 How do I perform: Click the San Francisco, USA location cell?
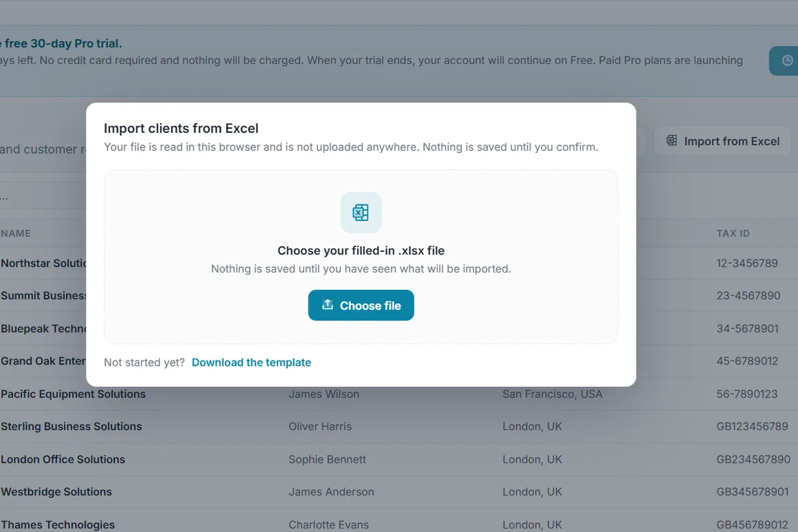click(x=553, y=394)
